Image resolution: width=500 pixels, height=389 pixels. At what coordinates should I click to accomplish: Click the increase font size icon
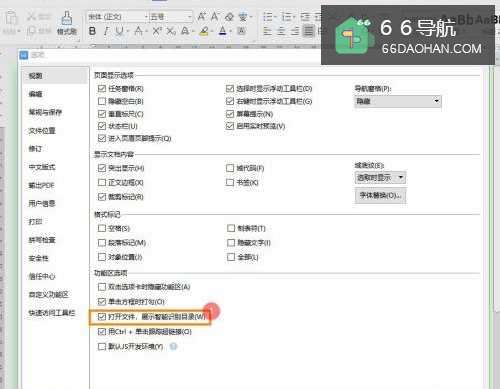tap(201, 16)
